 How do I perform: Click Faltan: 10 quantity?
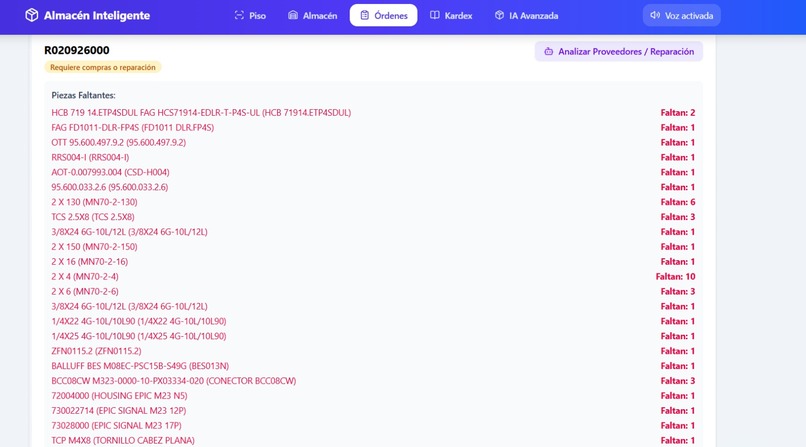(675, 276)
